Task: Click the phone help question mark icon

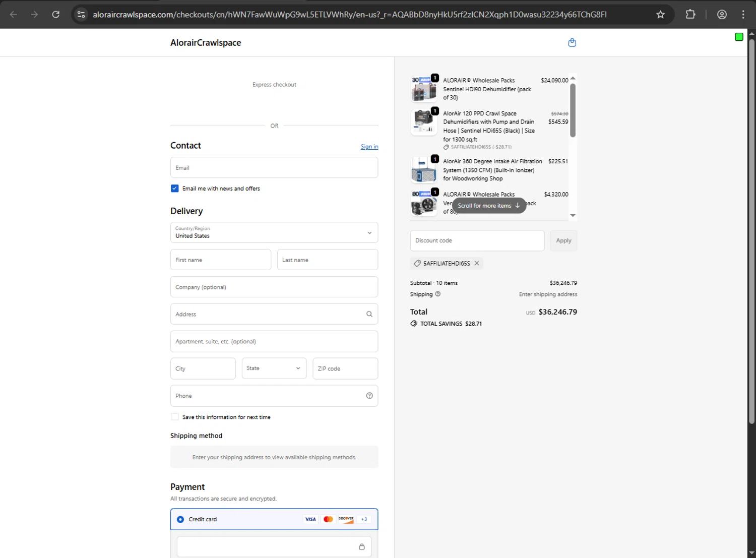Action: [369, 396]
